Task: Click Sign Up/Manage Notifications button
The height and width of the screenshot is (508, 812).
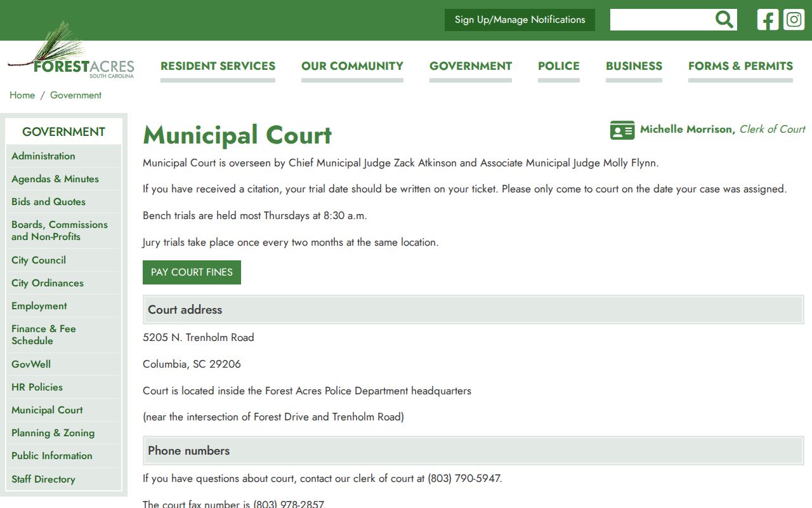Action: (520, 20)
